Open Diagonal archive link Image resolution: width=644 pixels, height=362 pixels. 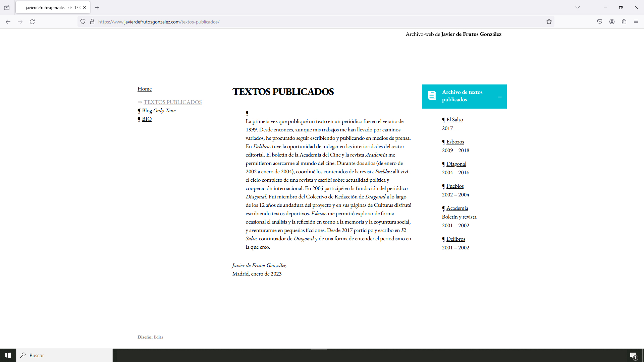tap(456, 164)
